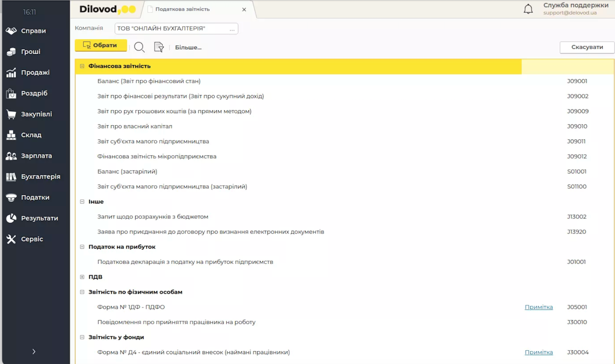Switch to the Податкова звітність tab
This screenshot has height=364, width=615.
pos(182,9)
